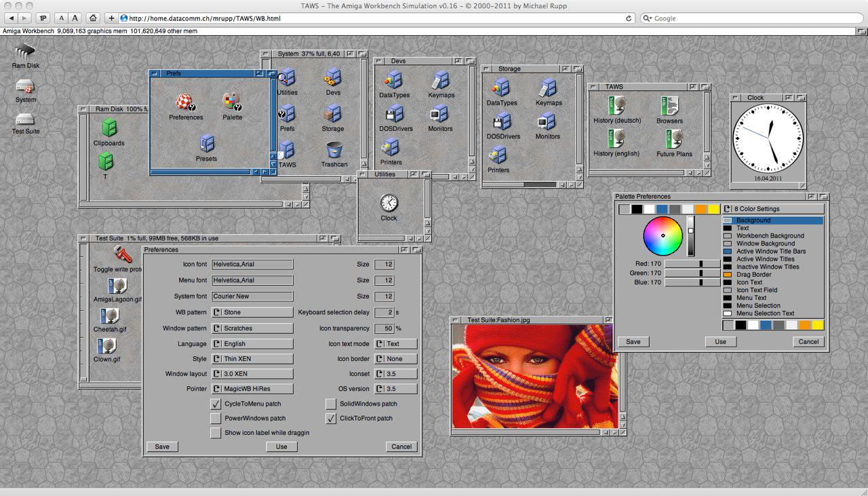Select Workbench Background in the color list
The height and width of the screenshot is (496, 868).
pyautogui.click(x=770, y=236)
